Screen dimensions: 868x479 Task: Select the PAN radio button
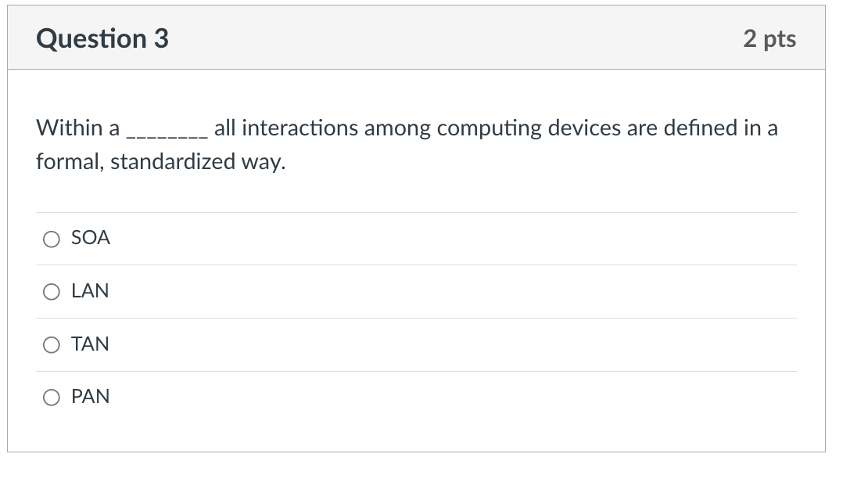(52, 397)
